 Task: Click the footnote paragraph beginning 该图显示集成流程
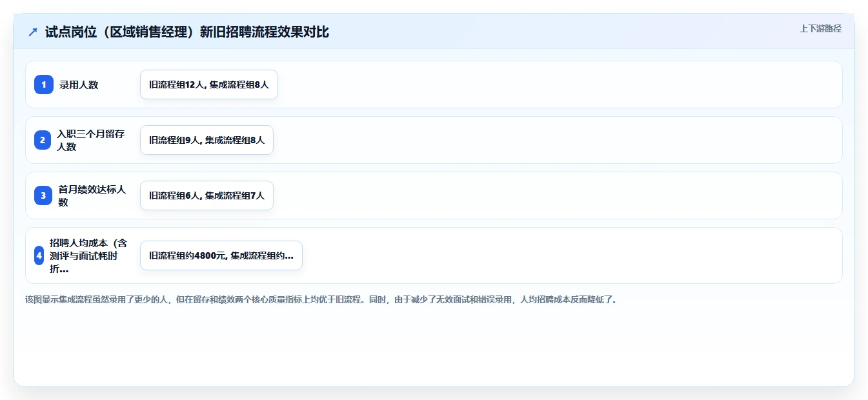tap(321, 299)
